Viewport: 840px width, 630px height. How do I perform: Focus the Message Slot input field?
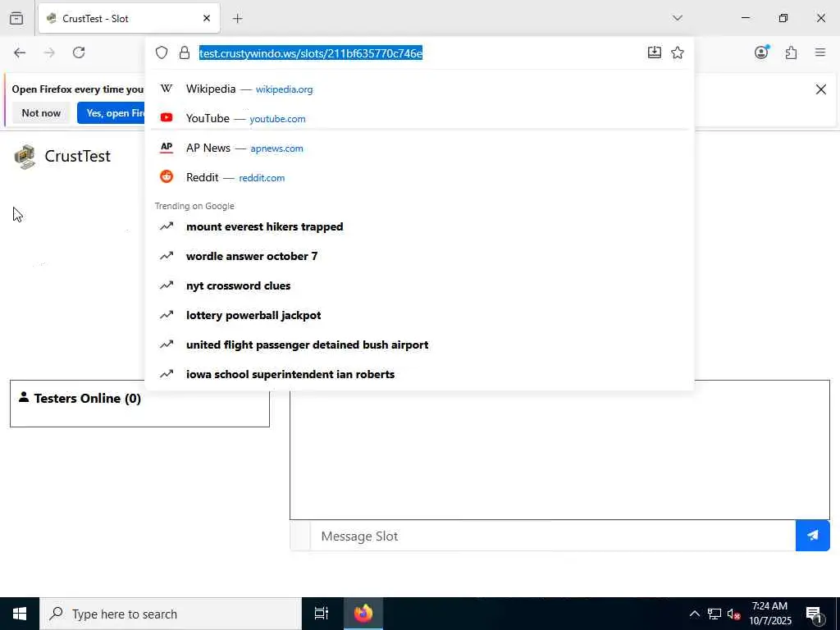(x=552, y=536)
